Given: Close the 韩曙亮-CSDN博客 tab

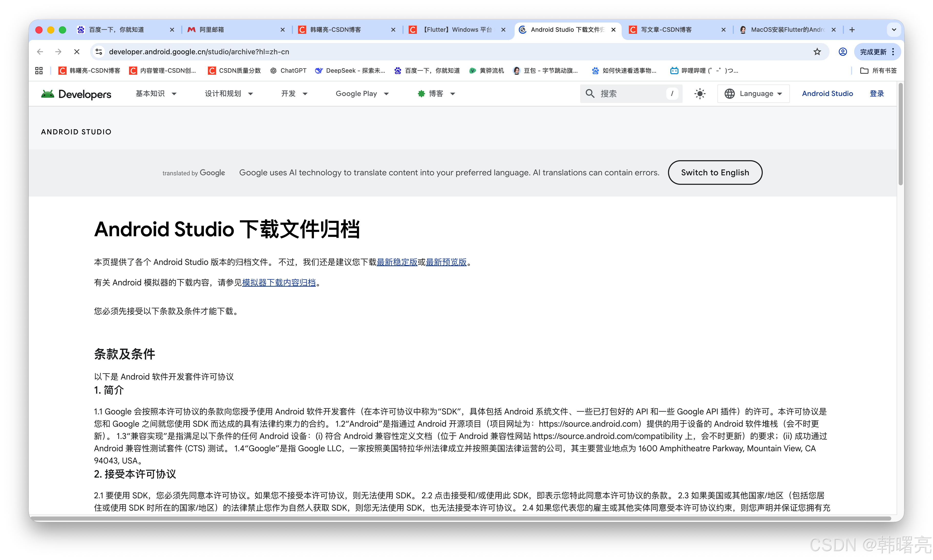Looking at the screenshot, I should click(x=393, y=29).
